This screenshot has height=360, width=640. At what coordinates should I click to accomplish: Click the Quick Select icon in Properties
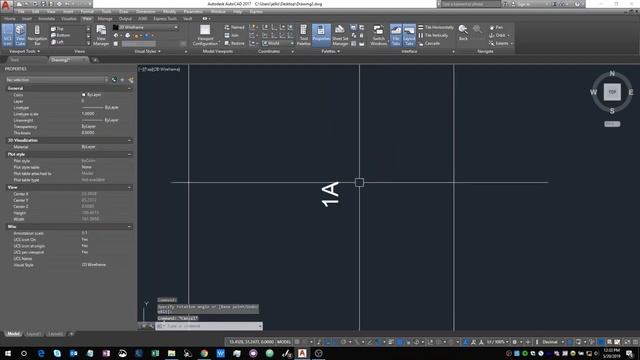click(x=131, y=80)
